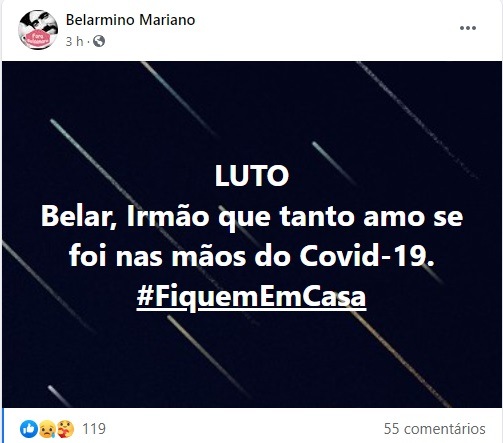Click the word Irmão in the post text
The width and height of the screenshot is (503, 443).
pyautogui.click(x=168, y=217)
